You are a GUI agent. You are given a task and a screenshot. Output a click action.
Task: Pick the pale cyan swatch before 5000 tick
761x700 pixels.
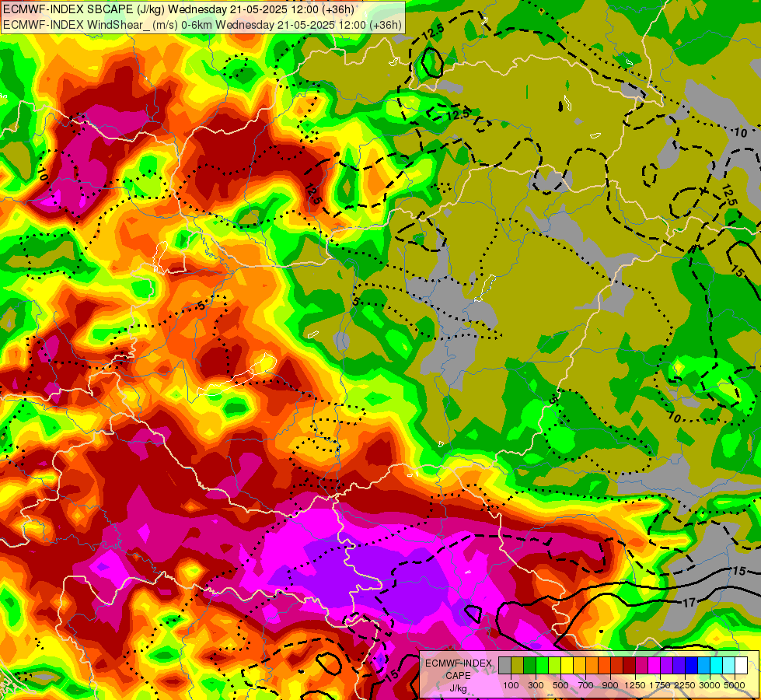tap(729, 666)
